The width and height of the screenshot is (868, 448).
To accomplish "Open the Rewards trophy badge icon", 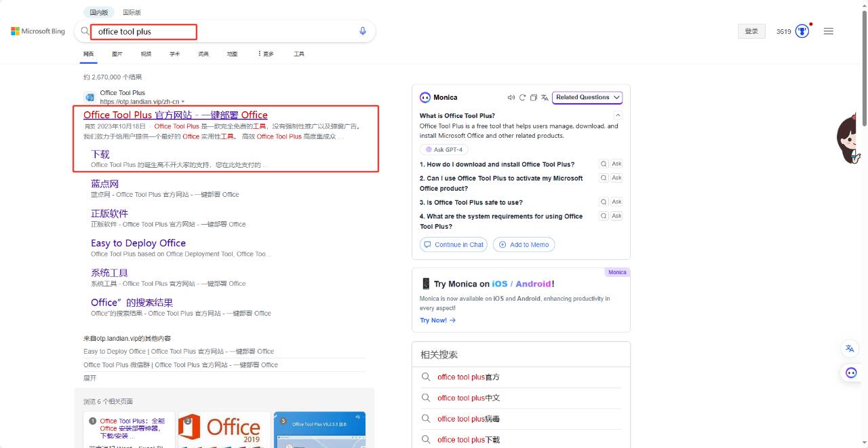I will tap(802, 31).
